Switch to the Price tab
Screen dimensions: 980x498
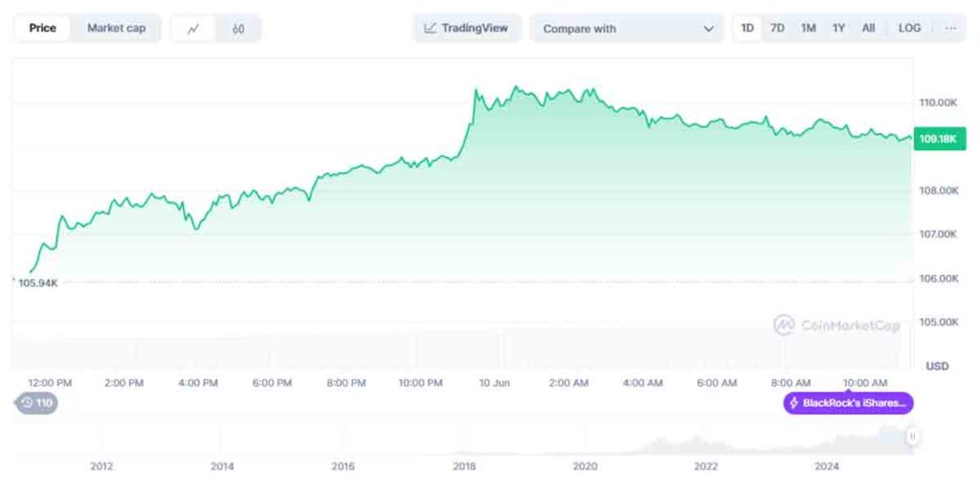pos(42,28)
